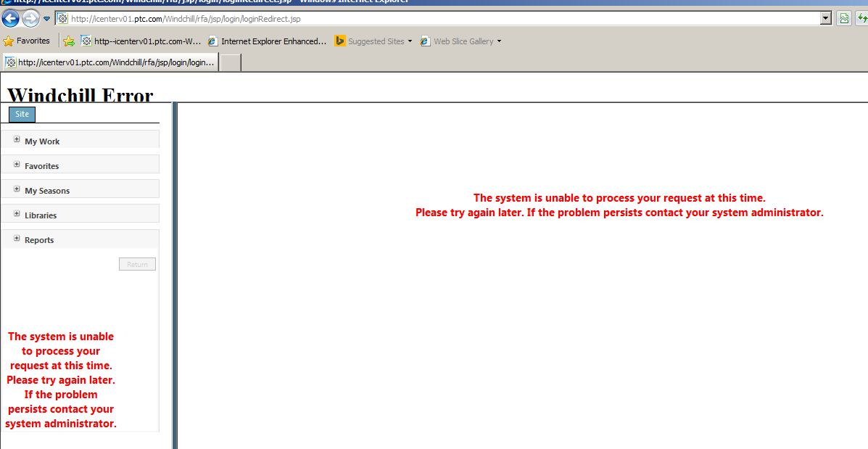868x449 pixels.
Task: Expand the Reports section
Action: coord(17,238)
